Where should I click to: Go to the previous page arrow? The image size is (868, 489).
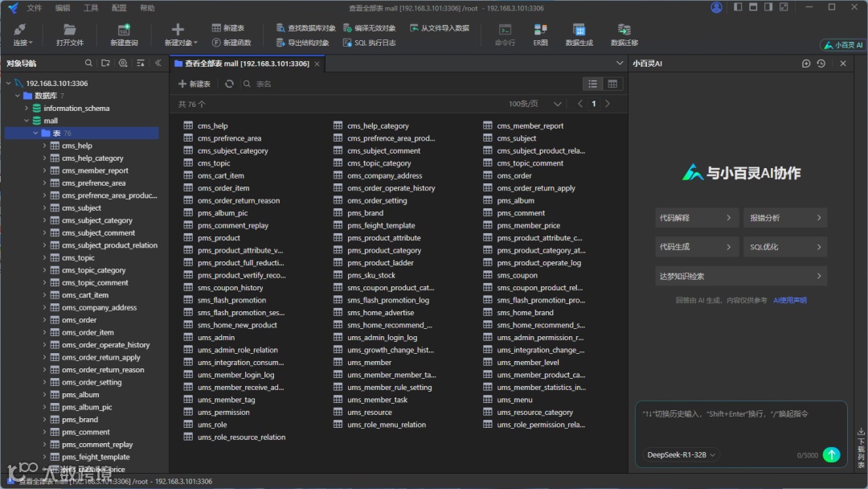click(579, 104)
